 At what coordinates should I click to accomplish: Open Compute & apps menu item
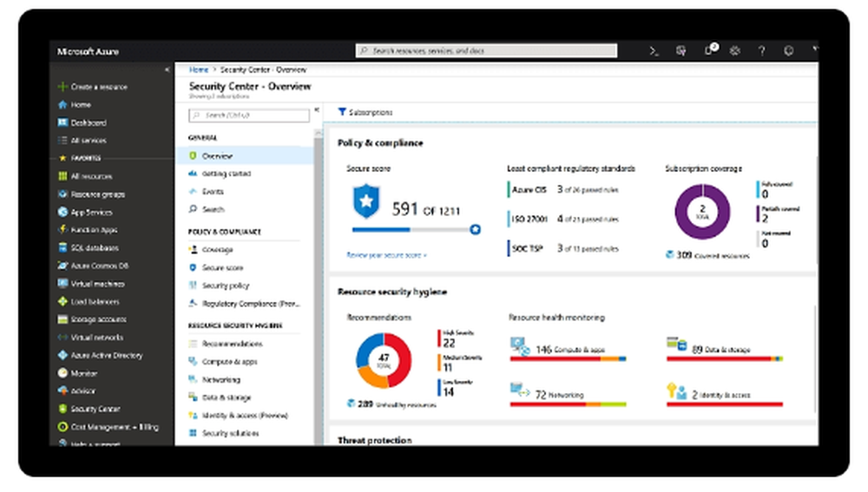point(223,362)
